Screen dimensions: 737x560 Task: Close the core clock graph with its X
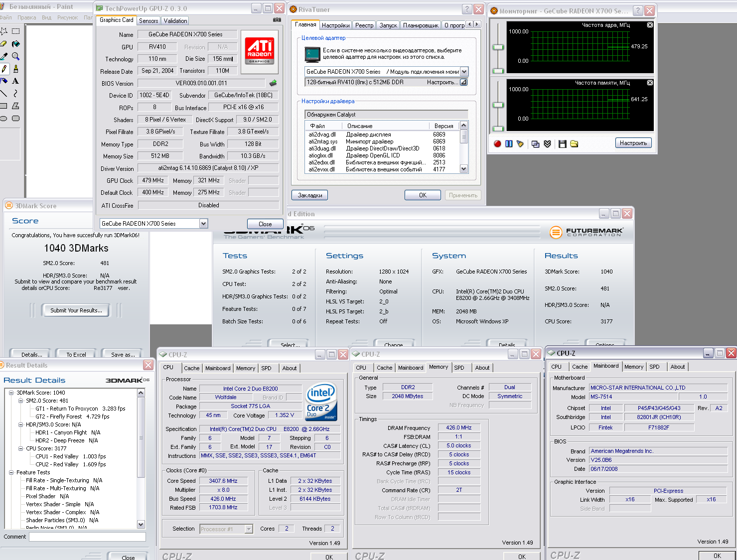click(x=650, y=25)
